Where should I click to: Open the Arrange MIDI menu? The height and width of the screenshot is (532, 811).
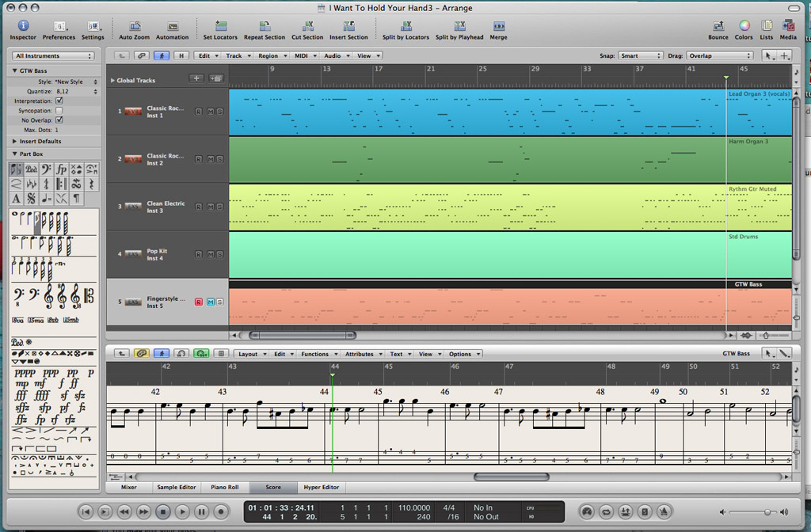pos(305,56)
